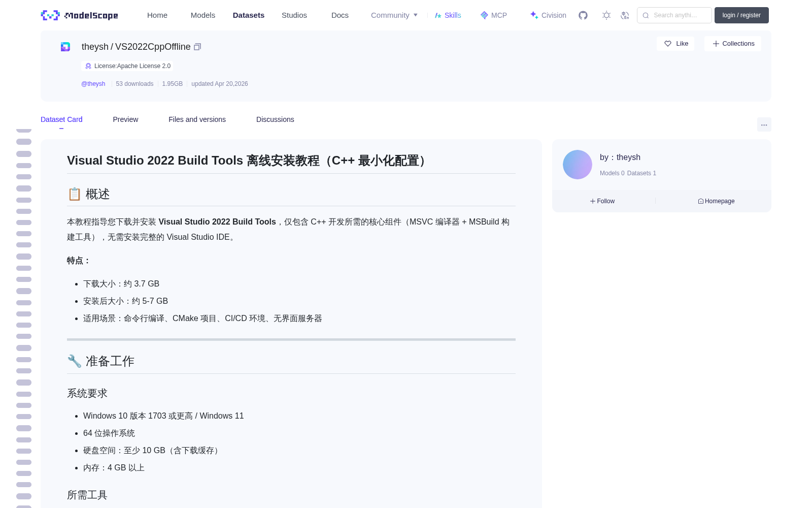
Task: Focus the Search anything input field
Action: pos(674,15)
